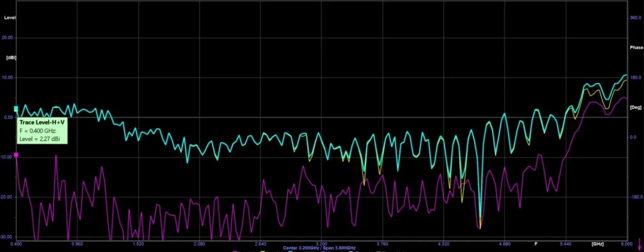This screenshot has height=252, width=644.
Task: Click the 0.00 level axis value
Action: coord(8,118)
